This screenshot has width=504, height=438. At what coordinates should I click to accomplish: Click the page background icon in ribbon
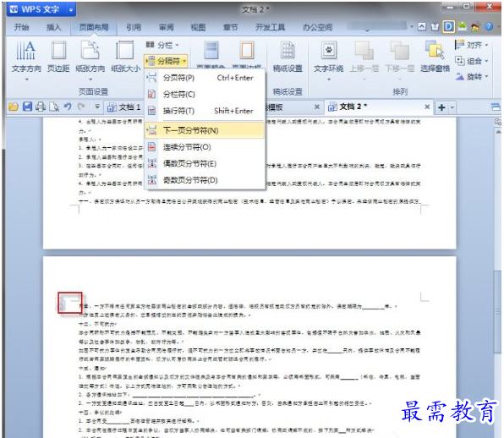click(211, 51)
